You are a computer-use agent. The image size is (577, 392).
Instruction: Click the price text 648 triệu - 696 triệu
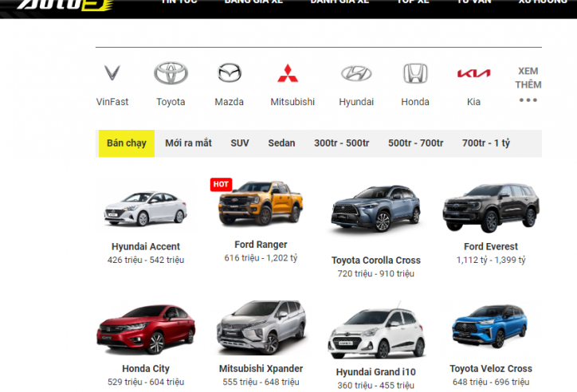(x=491, y=382)
